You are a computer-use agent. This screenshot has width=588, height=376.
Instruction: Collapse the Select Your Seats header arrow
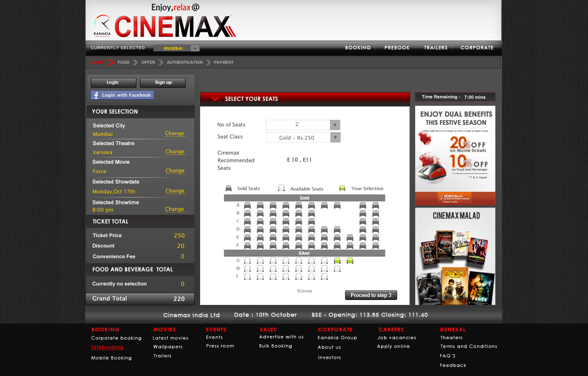(x=215, y=98)
